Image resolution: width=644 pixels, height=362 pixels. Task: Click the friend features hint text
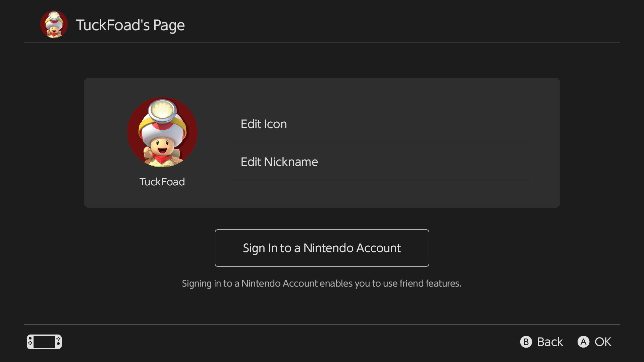(x=322, y=284)
